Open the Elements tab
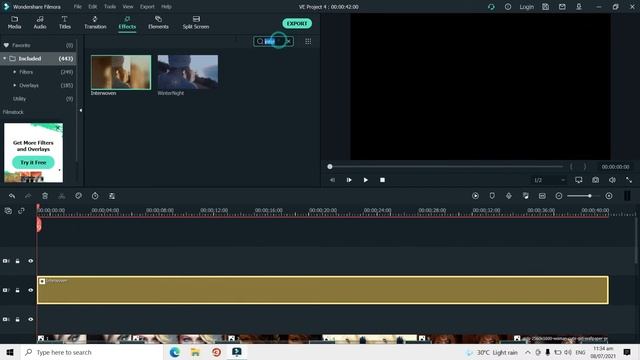Viewport: 640px width, 360px height. point(158,22)
